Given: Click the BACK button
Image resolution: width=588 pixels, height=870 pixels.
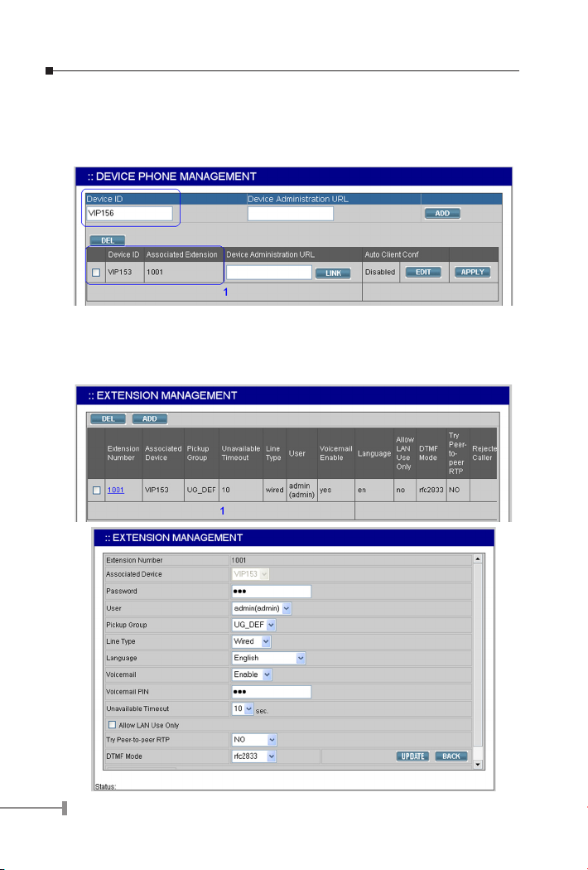Looking at the screenshot, I should tap(451, 756).
